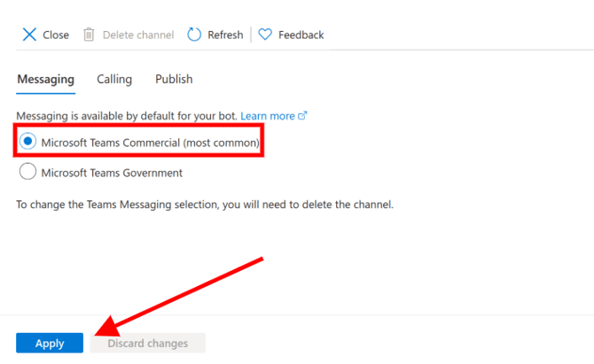Choose the Delete channel label in the toolbar
Screen dimensions: 594x364
137,35
